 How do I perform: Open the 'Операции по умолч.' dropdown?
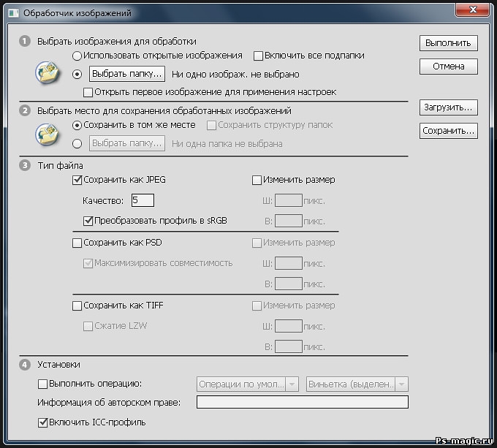(x=248, y=384)
